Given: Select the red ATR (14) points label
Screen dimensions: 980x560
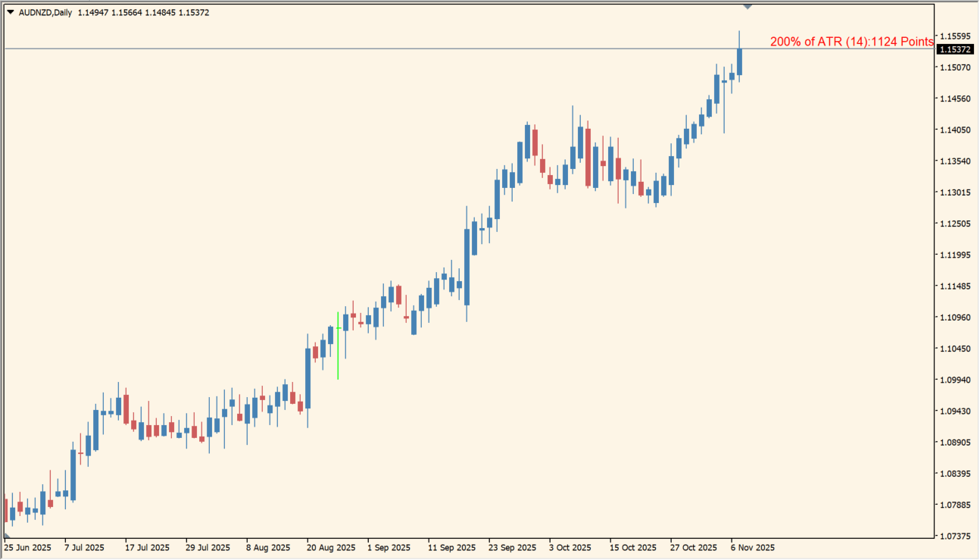Looking at the screenshot, I should point(851,42).
